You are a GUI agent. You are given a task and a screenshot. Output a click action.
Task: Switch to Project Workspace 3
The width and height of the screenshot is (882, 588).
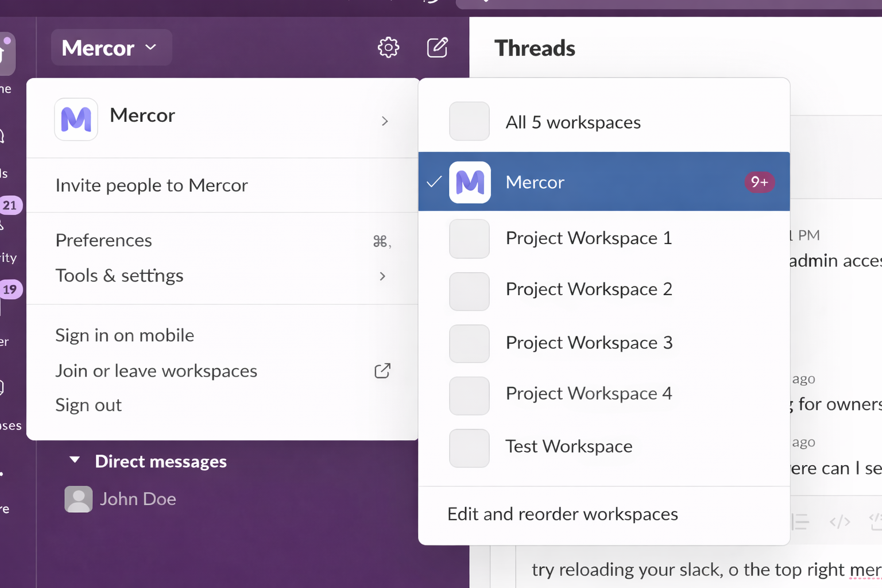coord(604,342)
